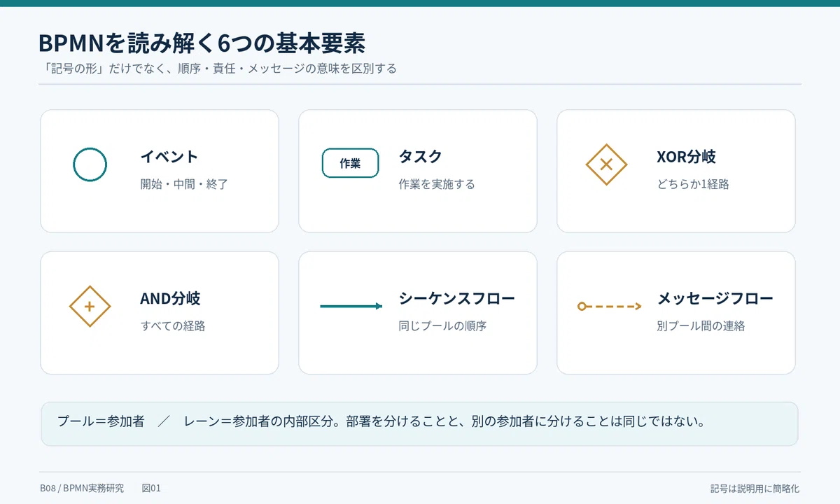The height and width of the screenshot is (504, 840).
Task: Click the XOR gateway diamond with X
Action: [606, 164]
